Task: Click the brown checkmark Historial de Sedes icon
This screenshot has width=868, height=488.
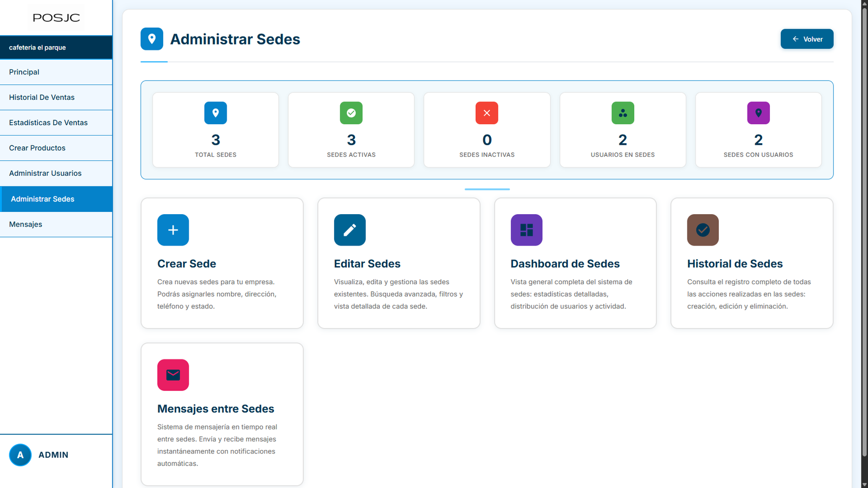Action: [703, 230]
